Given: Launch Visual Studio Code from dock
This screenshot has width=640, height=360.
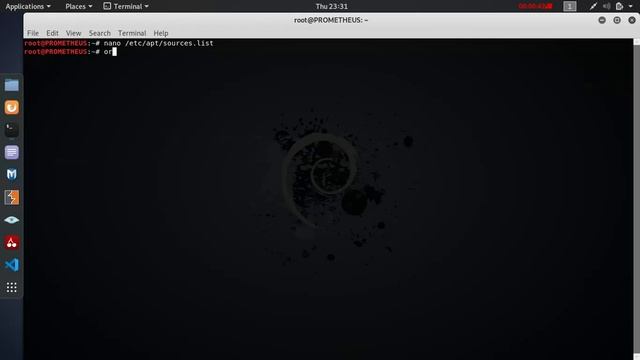Looking at the screenshot, I should pos(11,265).
